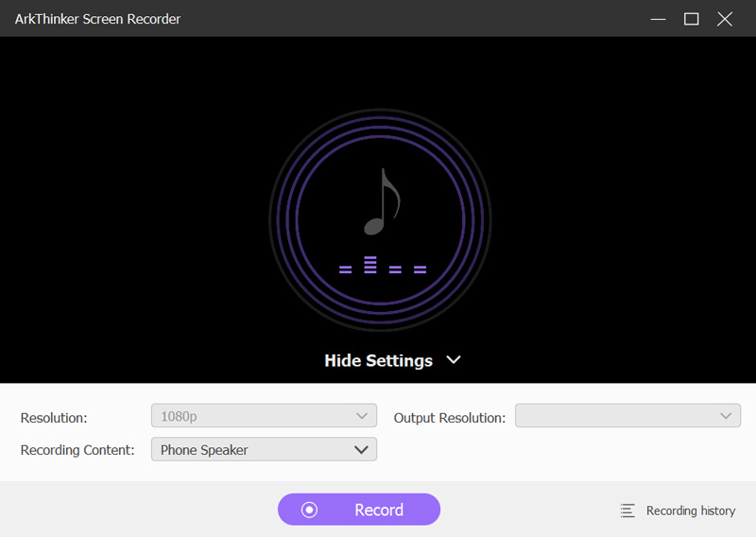Collapse panel via Hide Settings

tap(392, 360)
